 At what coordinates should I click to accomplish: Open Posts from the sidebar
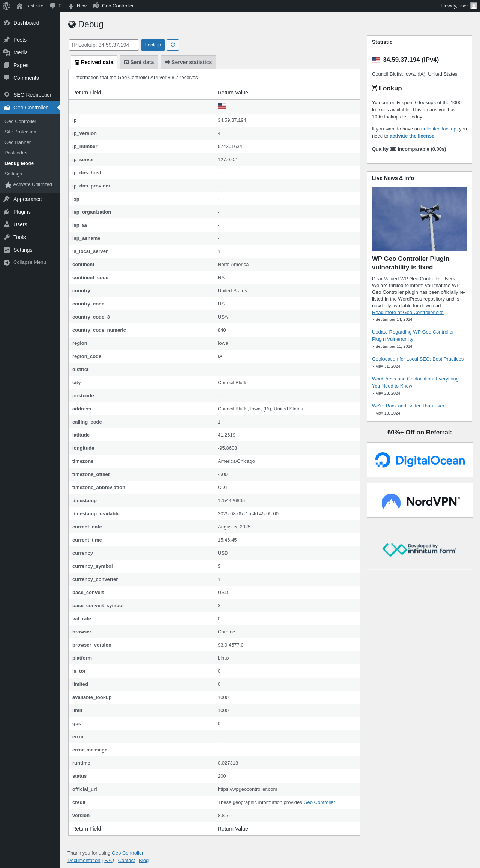click(x=30, y=40)
